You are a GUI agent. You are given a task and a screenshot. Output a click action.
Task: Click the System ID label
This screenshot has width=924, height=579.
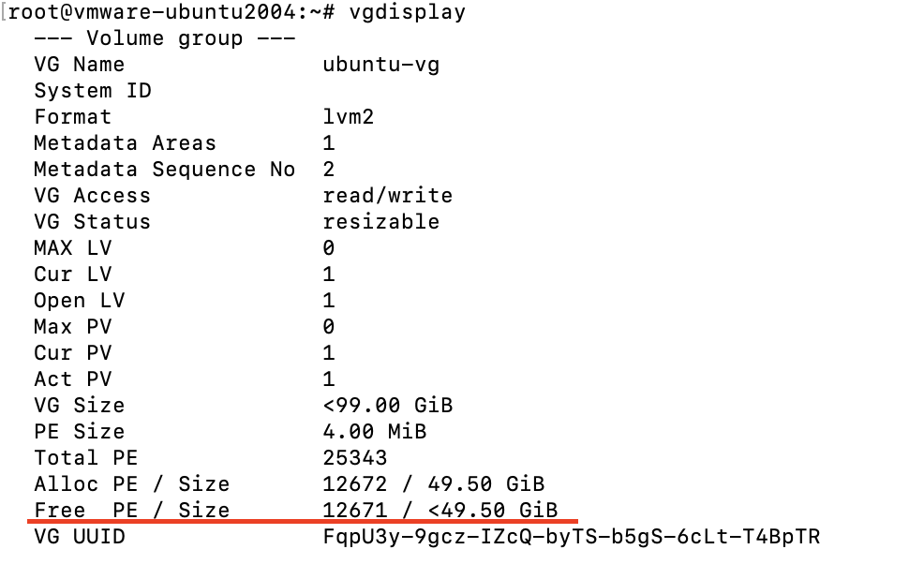click(x=93, y=91)
